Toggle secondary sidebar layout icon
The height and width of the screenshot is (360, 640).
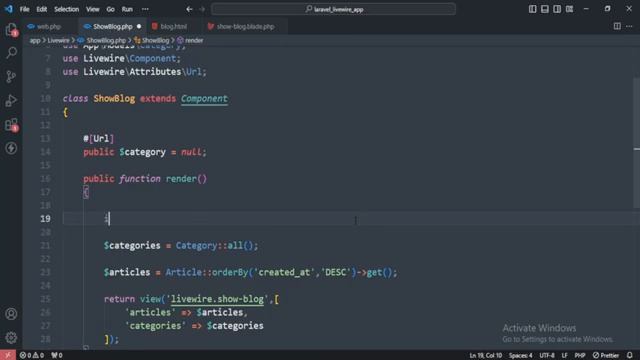point(557,9)
